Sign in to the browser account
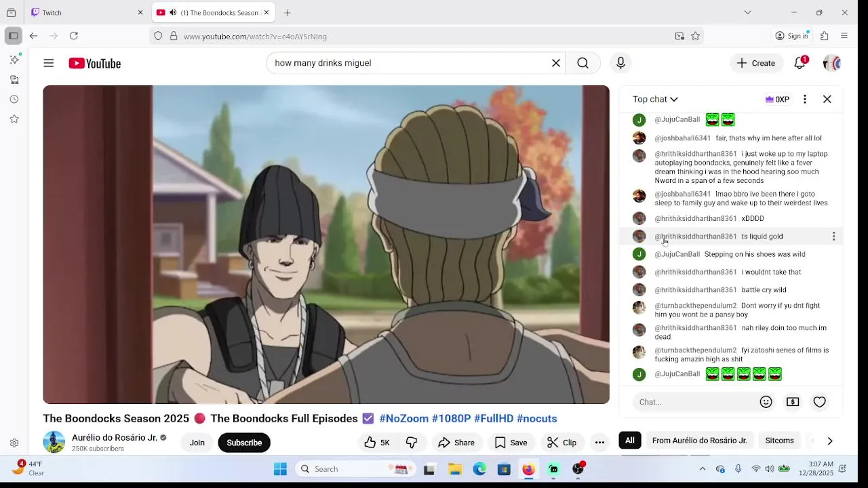The width and height of the screenshot is (868, 488). (x=792, y=36)
